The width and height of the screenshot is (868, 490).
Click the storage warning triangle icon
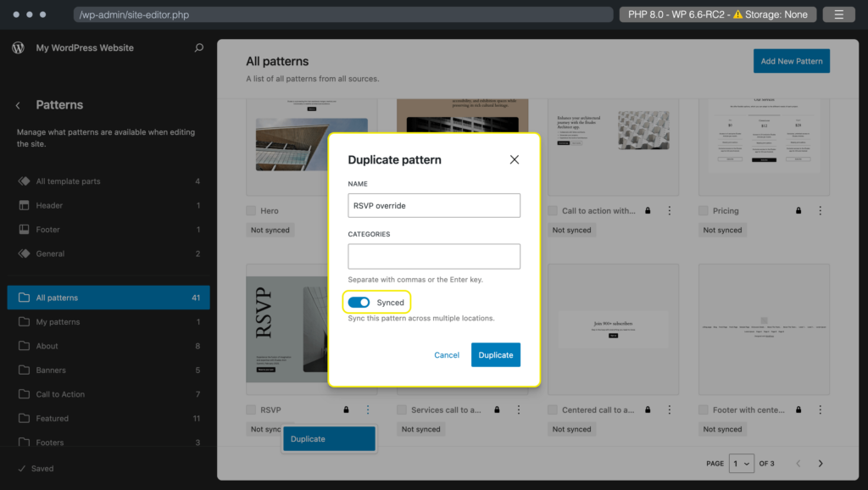tap(738, 14)
